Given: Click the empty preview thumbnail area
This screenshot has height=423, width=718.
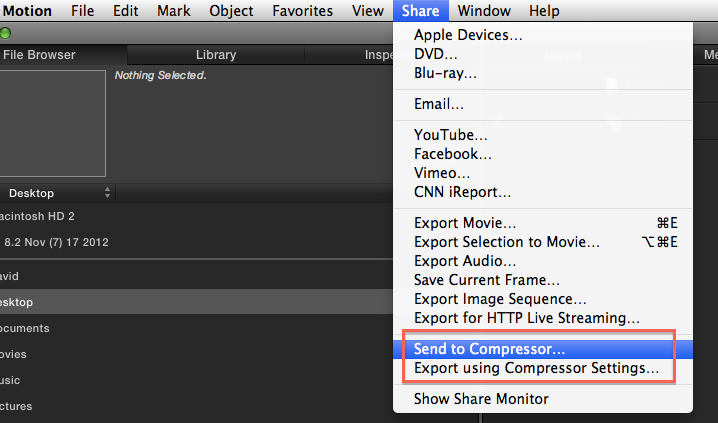Looking at the screenshot, I should [52, 123].
